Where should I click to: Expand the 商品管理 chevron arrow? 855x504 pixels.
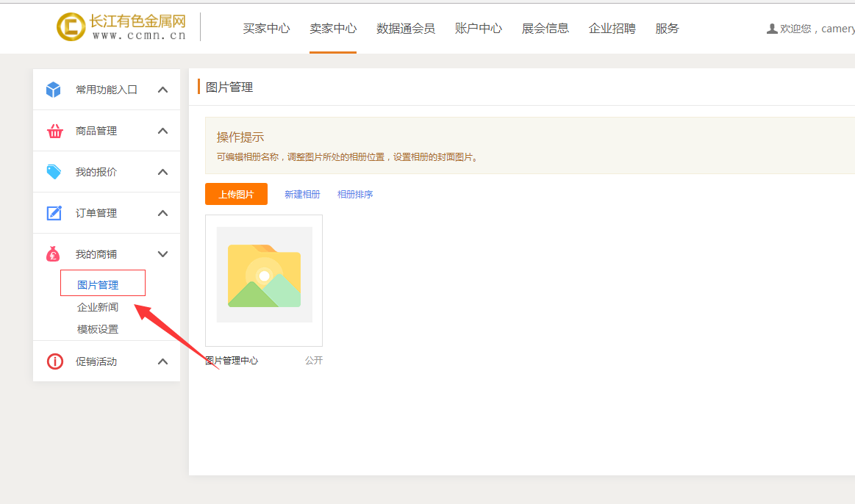pos(163,131)
